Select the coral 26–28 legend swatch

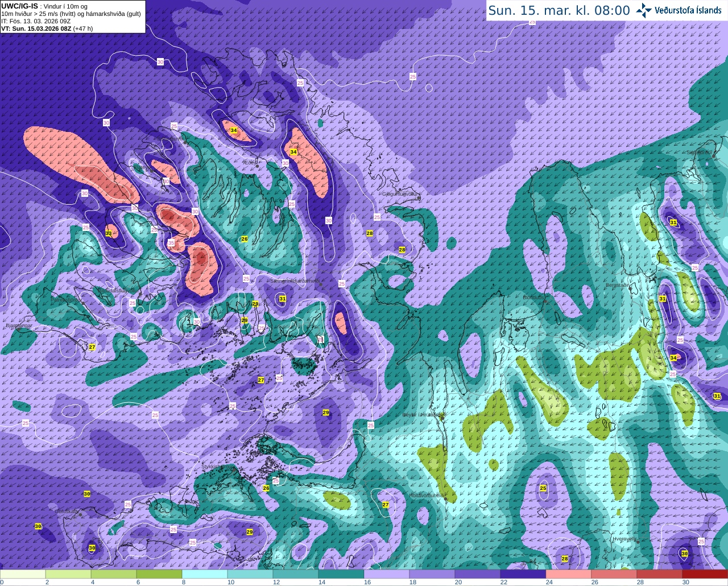pos(614,574)
